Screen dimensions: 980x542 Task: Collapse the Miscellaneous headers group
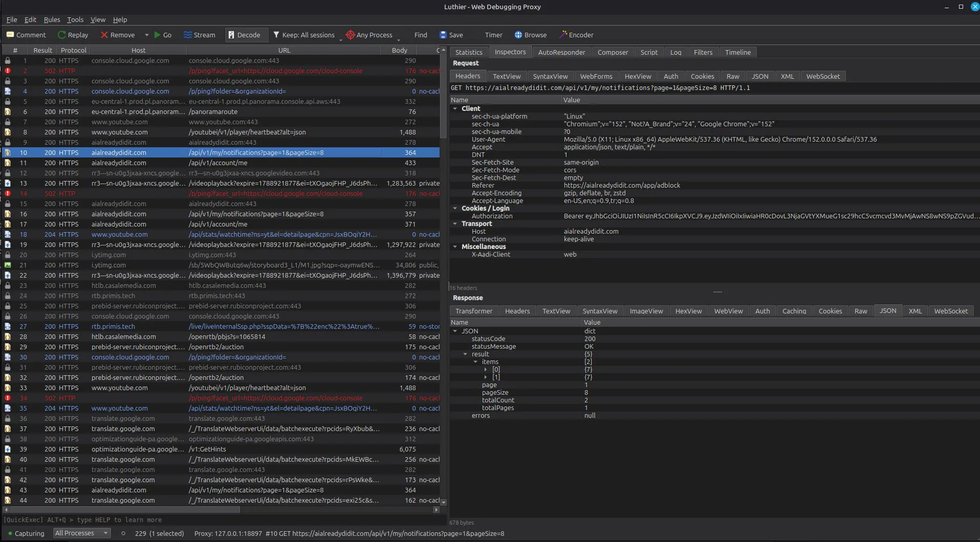point(455,246)
